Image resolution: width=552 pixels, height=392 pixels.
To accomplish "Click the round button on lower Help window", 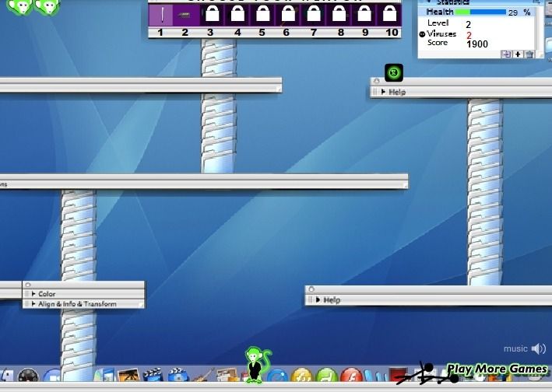I will click(x=311, y=289).
